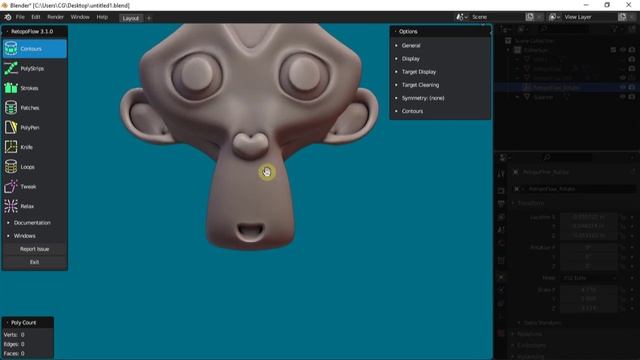Select the Loops tool
Image resolution: width=640 pixels, height=360 pixels.
(x=35, y=167)
